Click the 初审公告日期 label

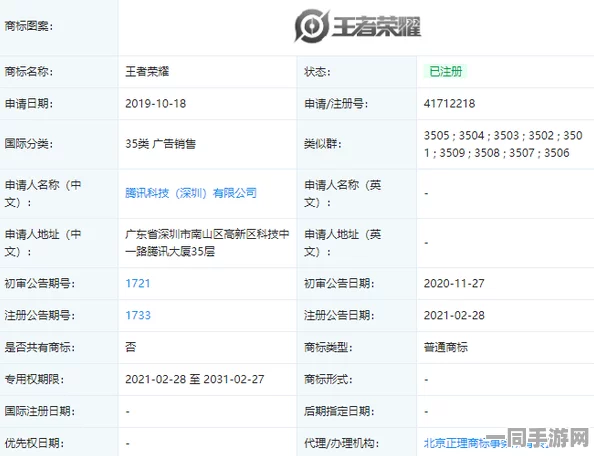coord(339,283)
